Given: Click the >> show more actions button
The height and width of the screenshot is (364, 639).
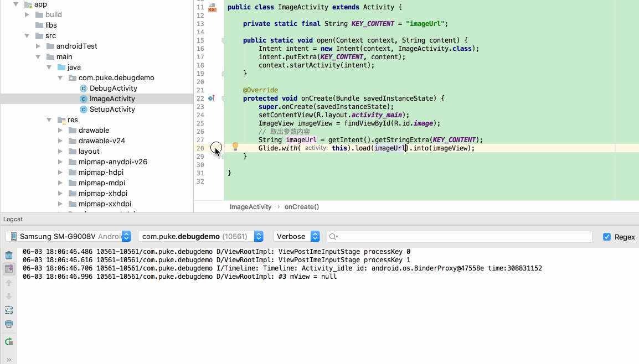Looking at the screenshot, I should [8, 359].
